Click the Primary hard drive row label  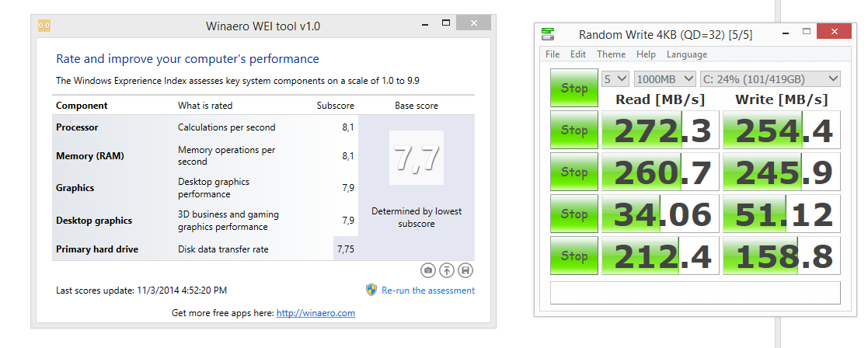tap(97, 249)
